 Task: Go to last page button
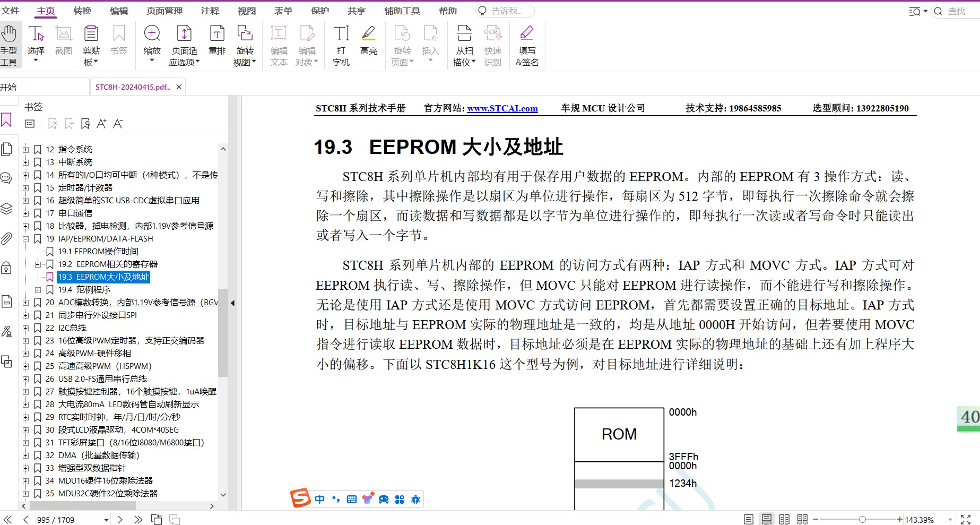click(138, 520)
